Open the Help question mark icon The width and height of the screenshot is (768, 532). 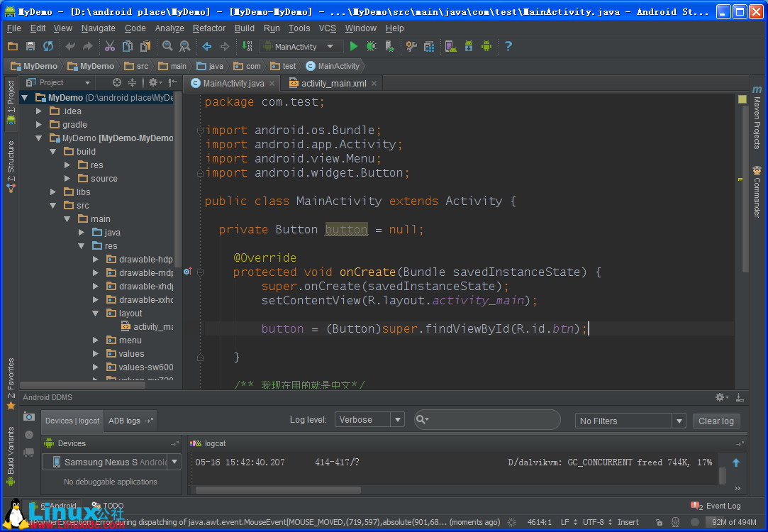pyautogui.click(x=508, y=47)
